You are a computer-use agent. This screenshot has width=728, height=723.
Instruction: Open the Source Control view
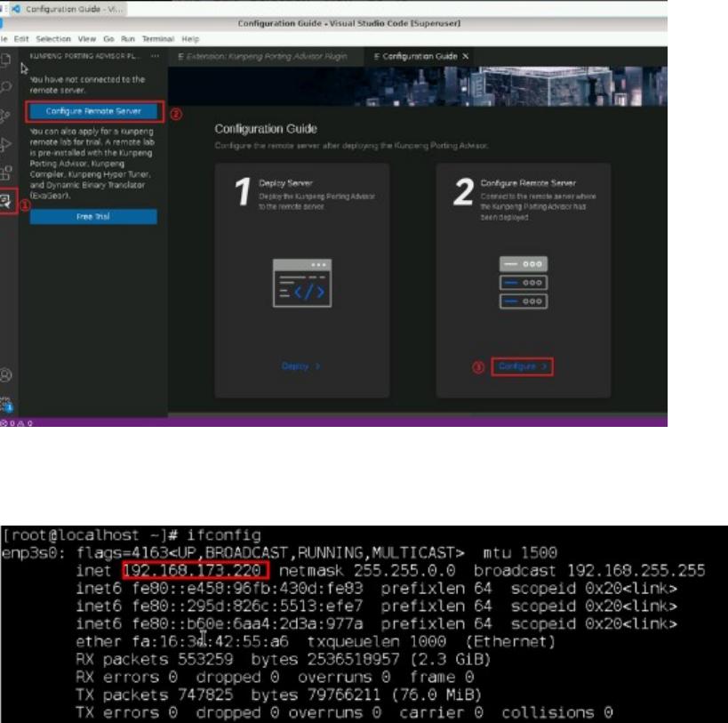pos(5,116)
